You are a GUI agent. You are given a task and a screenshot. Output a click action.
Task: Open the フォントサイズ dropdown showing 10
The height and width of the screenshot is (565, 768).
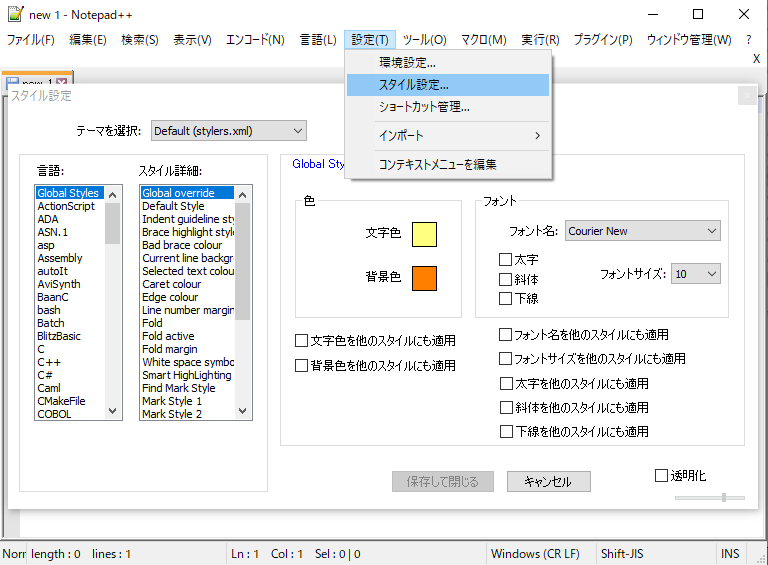696,274
